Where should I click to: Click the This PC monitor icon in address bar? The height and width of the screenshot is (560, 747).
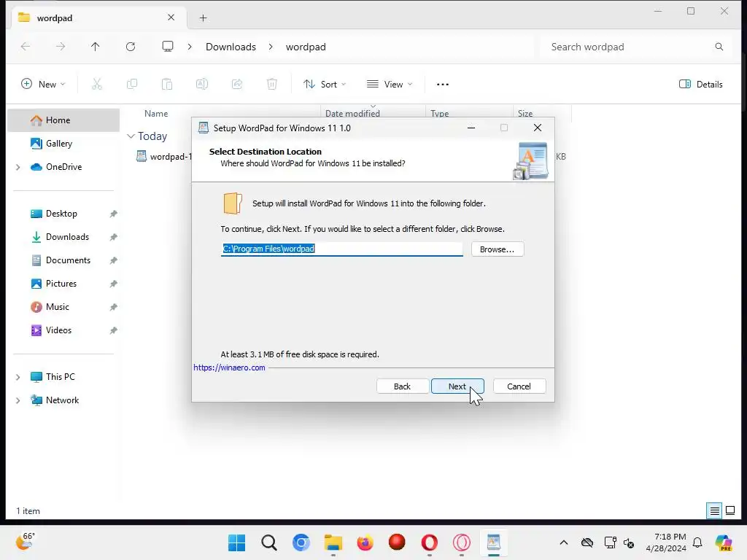(x=168, y=47)
